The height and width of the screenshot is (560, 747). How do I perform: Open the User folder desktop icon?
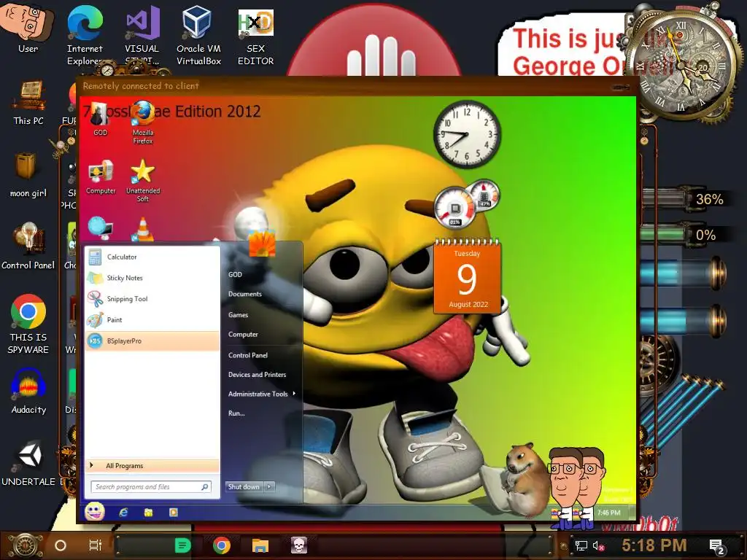(27, 28)
